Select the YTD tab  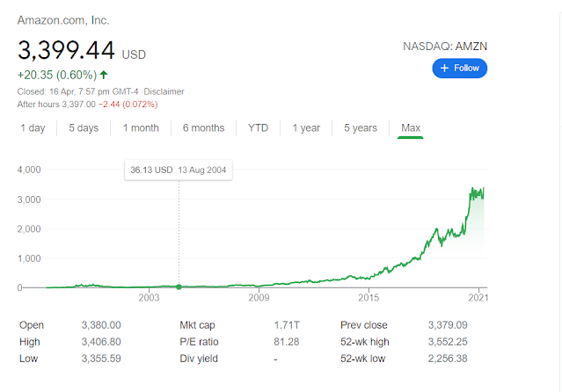tap(258, 128)
